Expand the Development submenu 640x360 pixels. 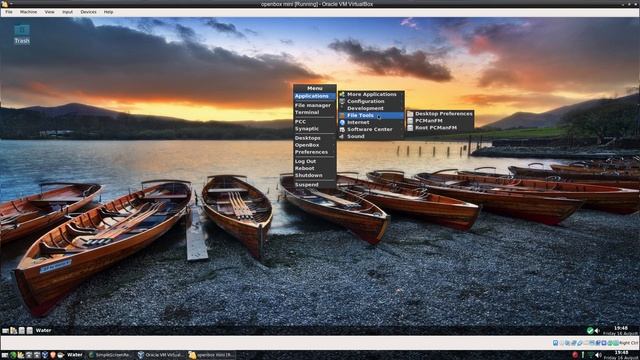click(x=371, y=109)
